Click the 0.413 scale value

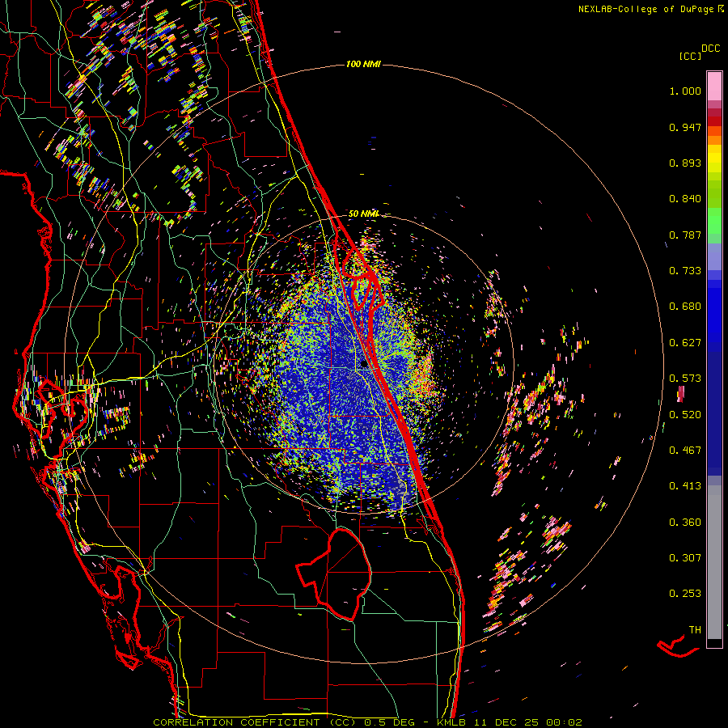pos(685,486)
